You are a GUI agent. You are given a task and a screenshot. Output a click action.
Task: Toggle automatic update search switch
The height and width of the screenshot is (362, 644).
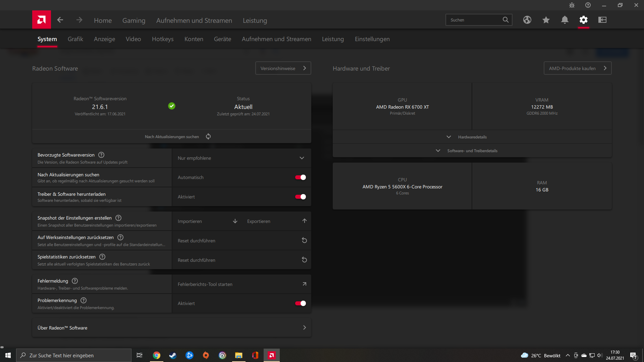[x=301, y=177]
